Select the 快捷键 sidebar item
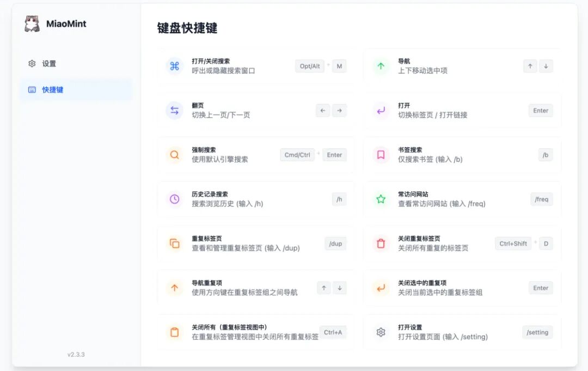The image size is (588, 371). (x=76, y=90)
